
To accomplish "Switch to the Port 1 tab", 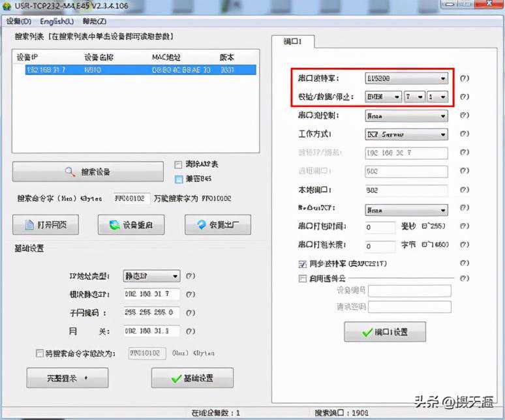I will (x=292, y=42).
